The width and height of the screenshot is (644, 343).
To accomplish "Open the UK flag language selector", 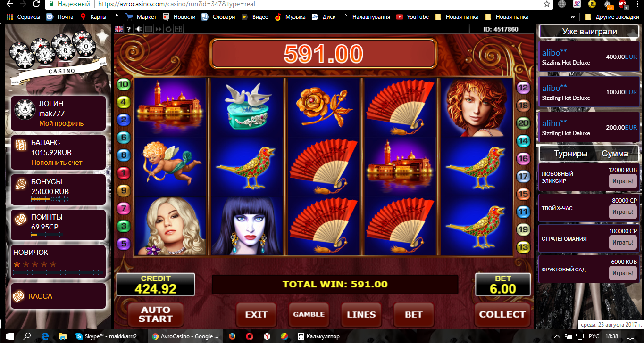I will click(x=118, y=29).
